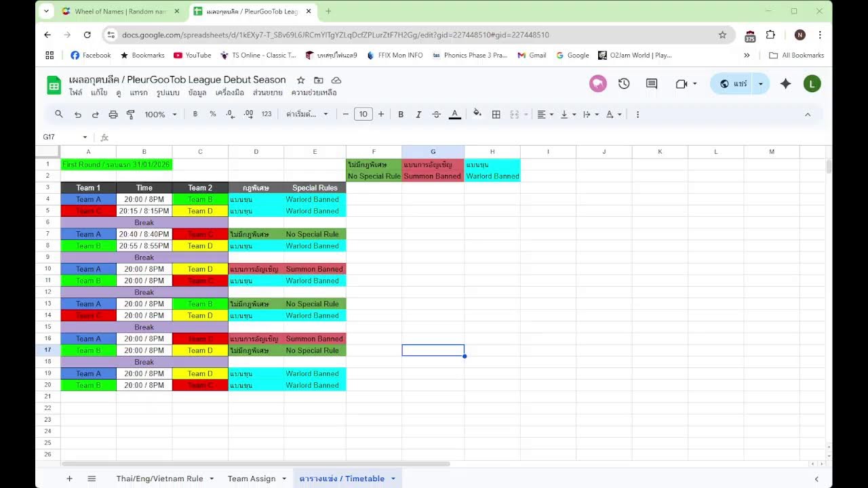Open Sheets home icon

pos(54,85)
